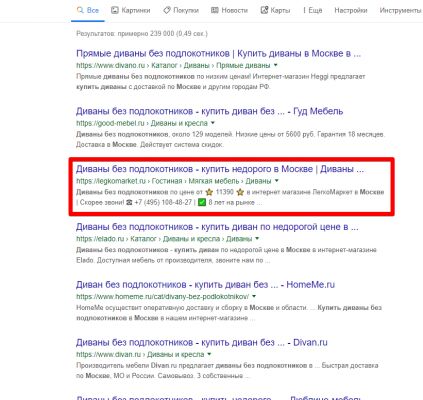This screenshot has width=423, height=400.
Task: Expand the elado.ru URL dropdown arrow
Action: click(257, 239)
